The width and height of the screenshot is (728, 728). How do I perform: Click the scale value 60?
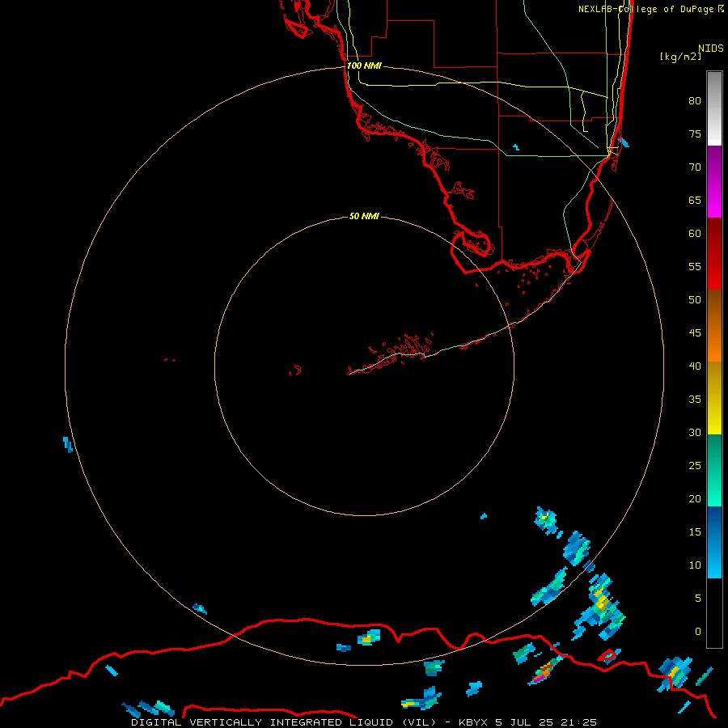695,234
